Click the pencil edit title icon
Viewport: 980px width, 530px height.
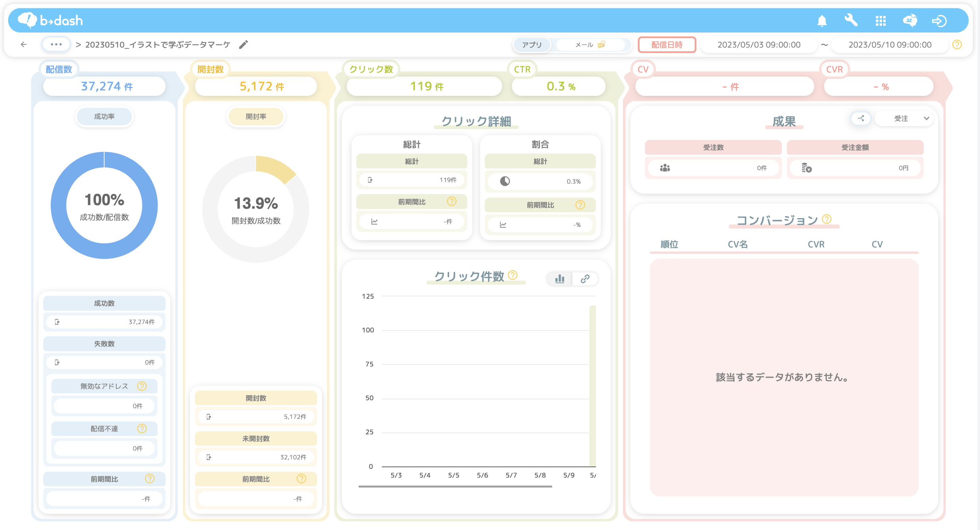(244, 44)
